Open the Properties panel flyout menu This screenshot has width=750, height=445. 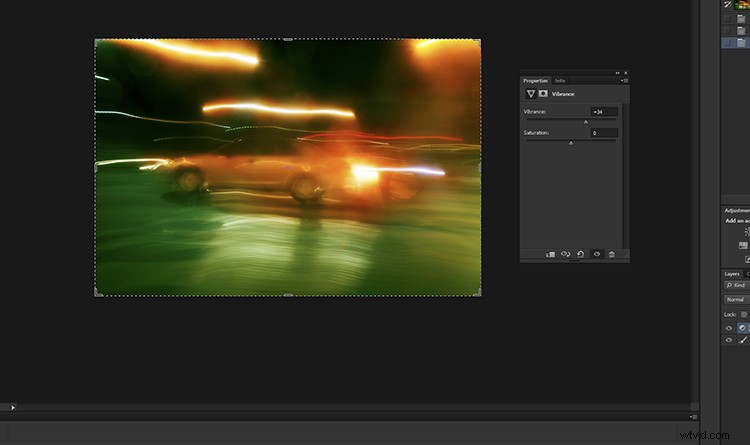tap(625, 81)
